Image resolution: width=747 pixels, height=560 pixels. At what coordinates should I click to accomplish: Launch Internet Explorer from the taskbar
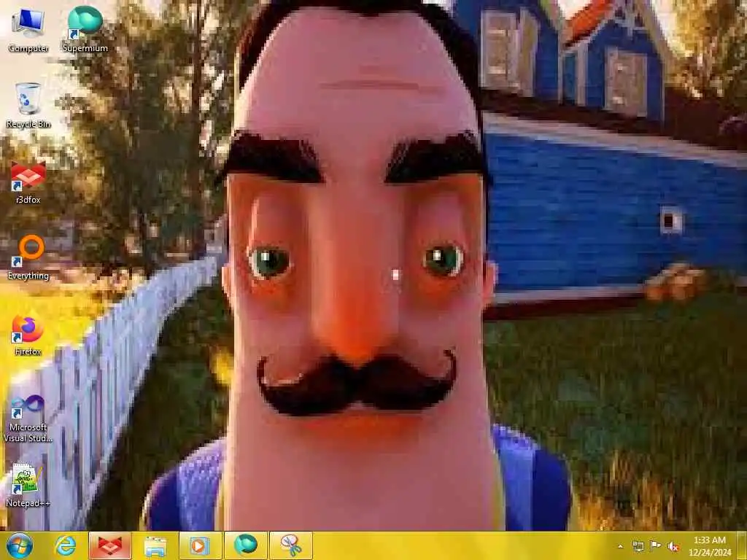point(65,545)
